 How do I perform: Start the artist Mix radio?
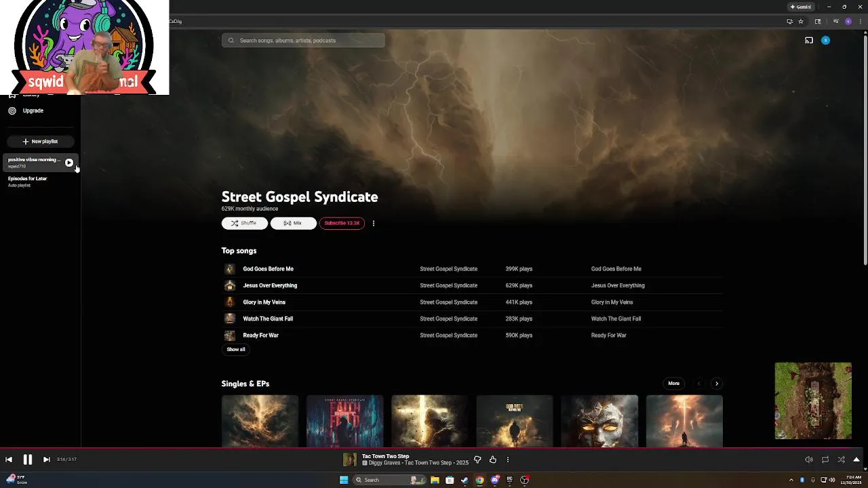293,223
